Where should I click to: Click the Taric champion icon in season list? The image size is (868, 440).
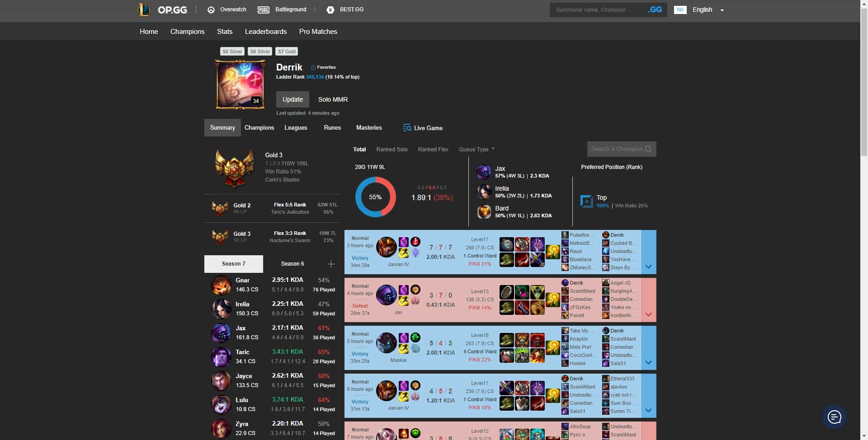click(221, 357)
